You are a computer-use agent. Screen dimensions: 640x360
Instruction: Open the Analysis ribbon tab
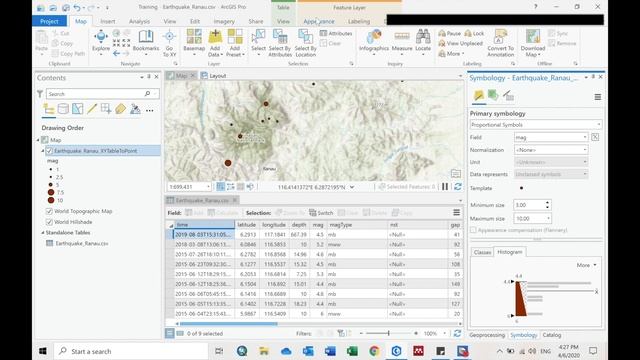[x=139, y=21]
